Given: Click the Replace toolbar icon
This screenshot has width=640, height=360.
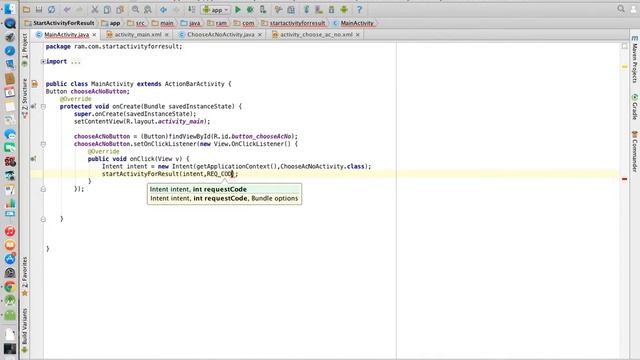Looking at the screenshot, I should click(x=148, y=9).
